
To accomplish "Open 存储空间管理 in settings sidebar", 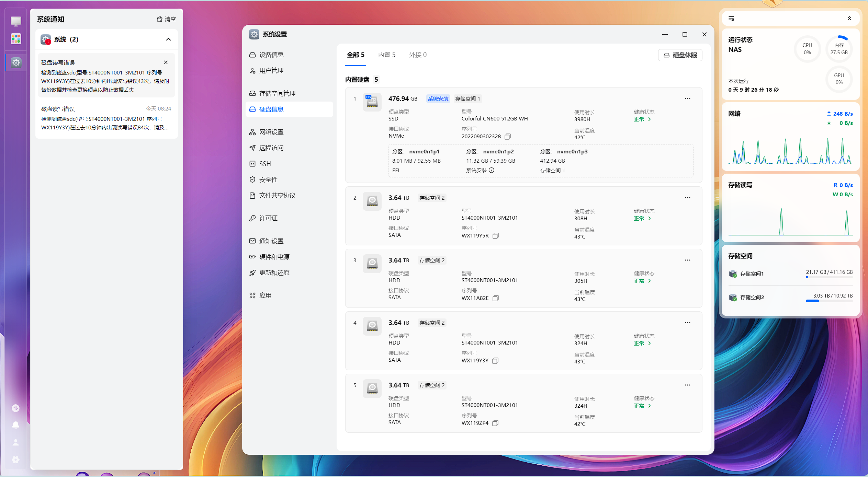I will (277, 93).
